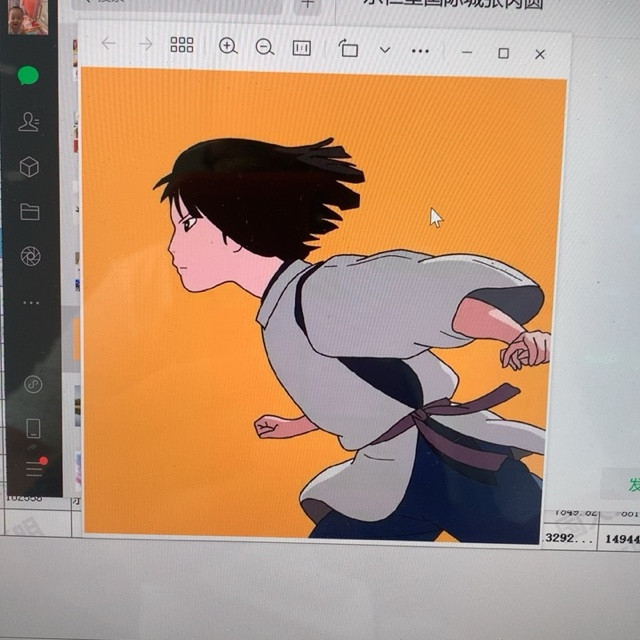Open the hamburger settings menu with red dot
This screenshot has width=640, height=640.
[35, 468]
